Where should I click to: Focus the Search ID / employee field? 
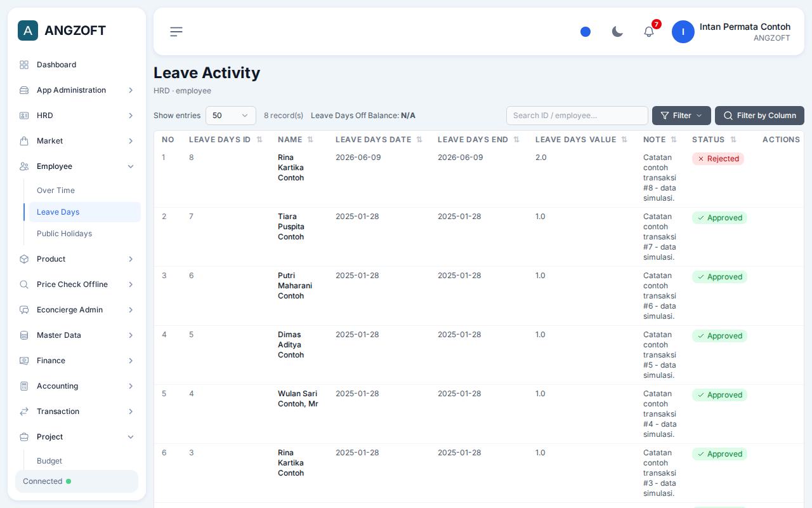pos(577,116)
